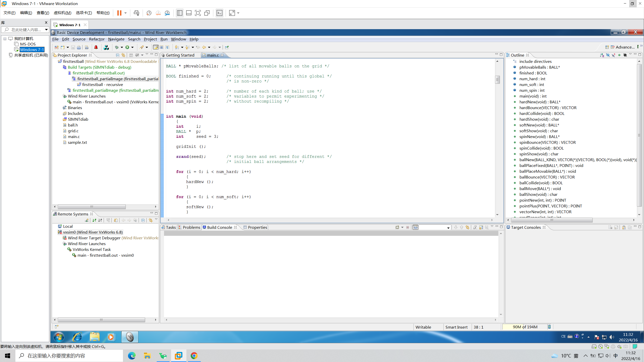Toggle the show paragraph marks editor icon
This screenshot has width=644, height=362.
pos(167,47)
